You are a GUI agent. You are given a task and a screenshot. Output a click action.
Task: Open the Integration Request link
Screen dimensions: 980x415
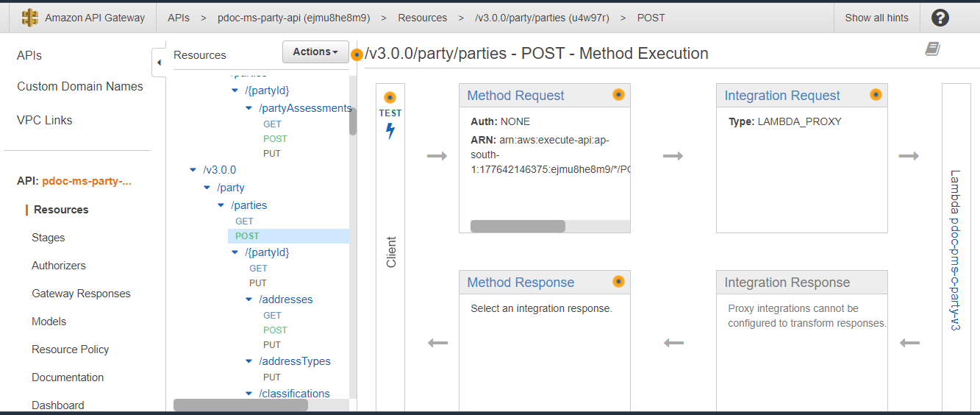(x=782, y=96)
